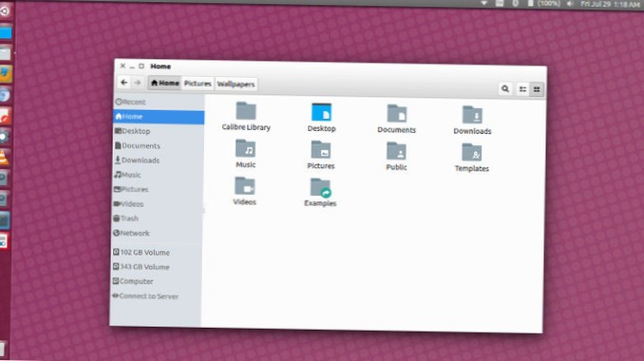Open the Desktop folder icon
644x361 pixels.
point(322,112)
